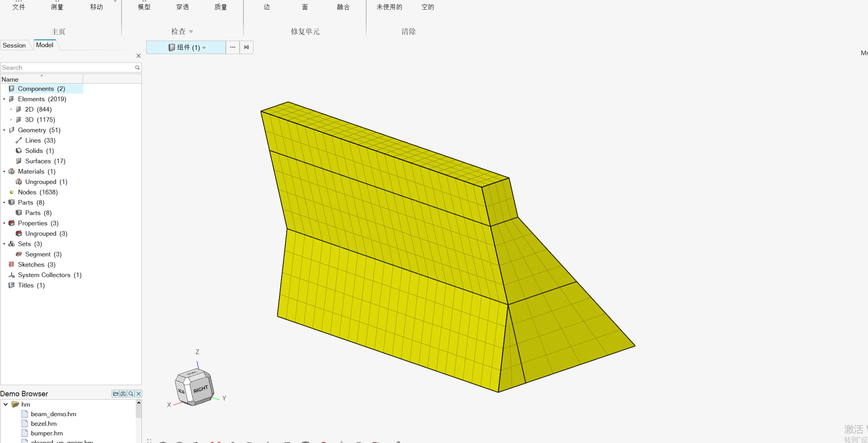Open the 检查 group dropdown arrow
The image size is (868, 443).
click(x=191, y=32)
